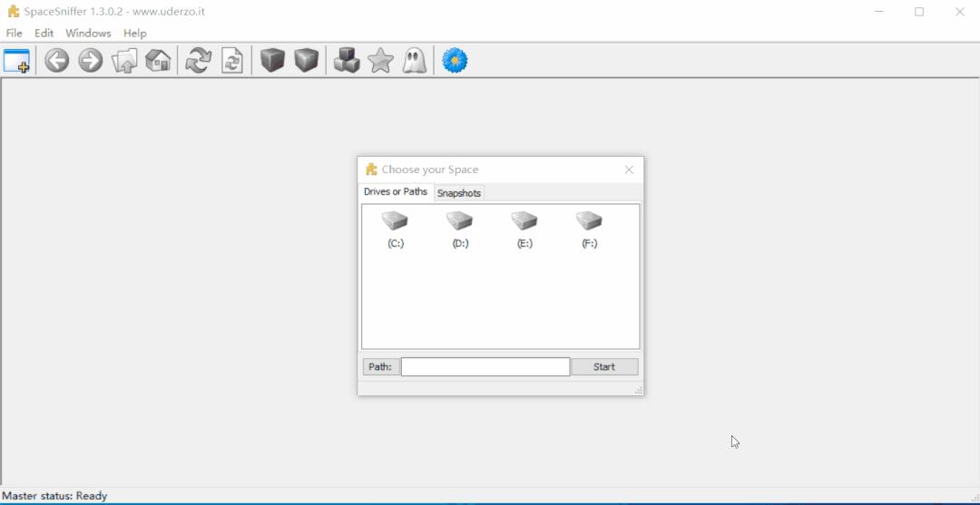Switch to the Snapshots tab
The width and height of the screenshot is (980, 505).
(459, 193)
